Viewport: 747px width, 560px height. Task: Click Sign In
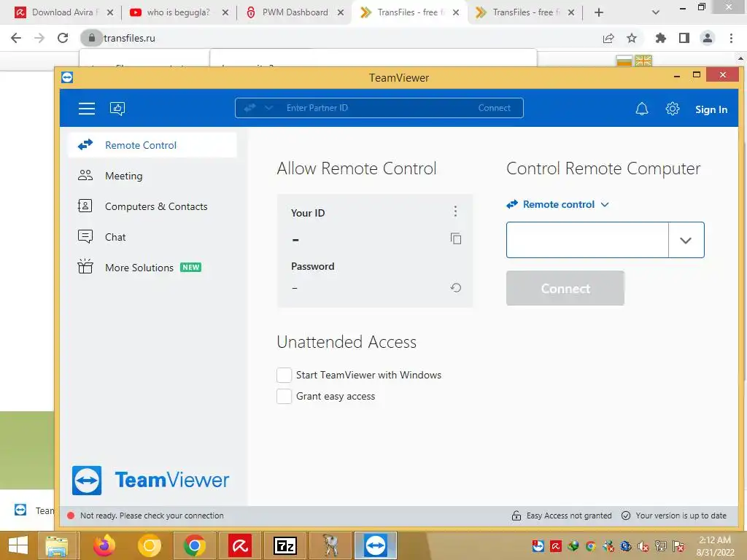tap(711, 109)
